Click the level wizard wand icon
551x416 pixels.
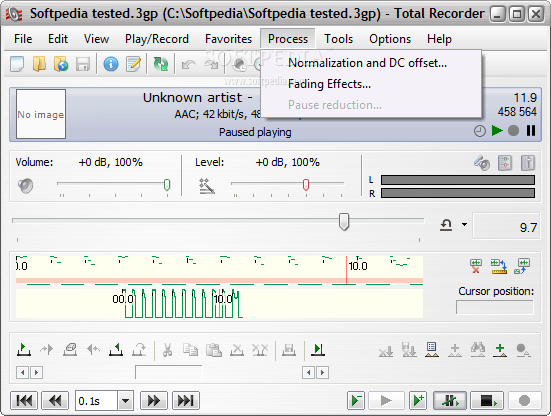(x=207, y=186)
